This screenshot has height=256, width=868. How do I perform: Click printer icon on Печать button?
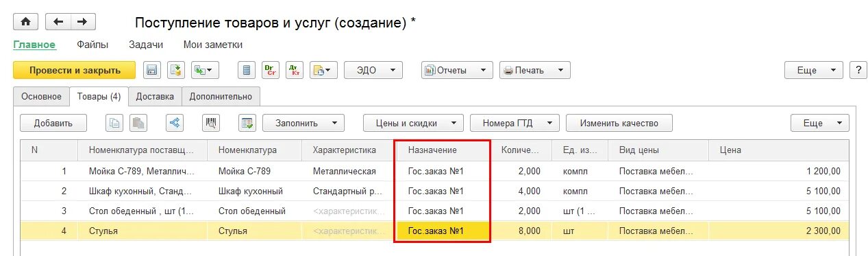[x=508, y=70]
